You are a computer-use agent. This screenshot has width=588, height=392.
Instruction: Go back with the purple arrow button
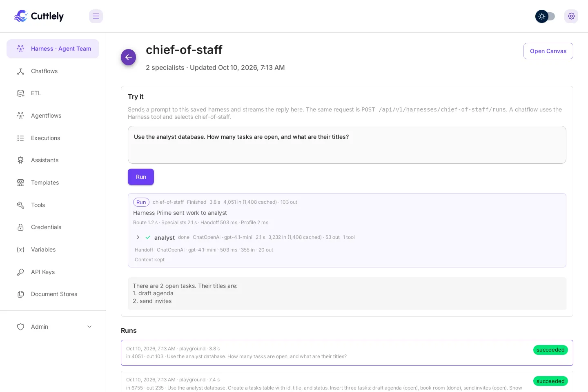pos(128,57)
